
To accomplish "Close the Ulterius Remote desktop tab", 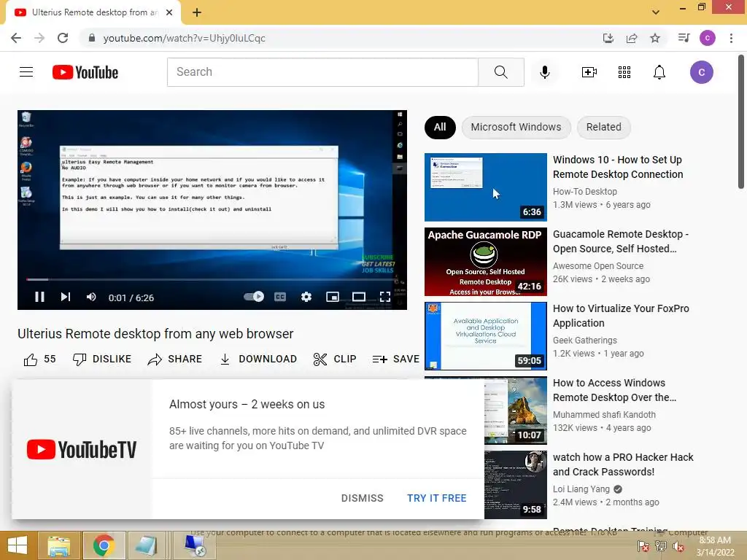I will point(169,12).
